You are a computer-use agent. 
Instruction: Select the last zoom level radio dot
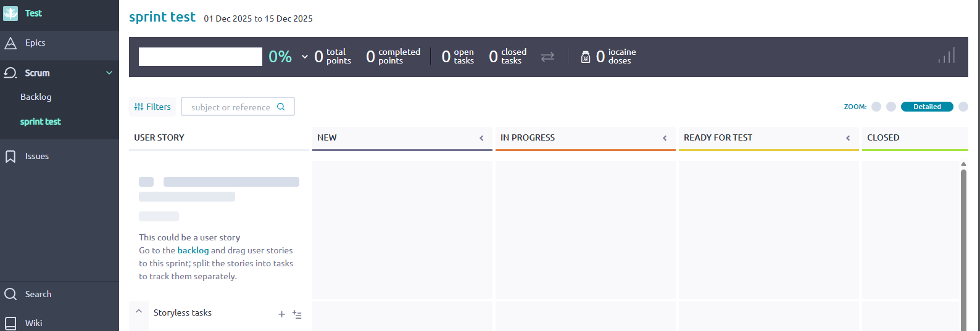(x=963, y=107)
